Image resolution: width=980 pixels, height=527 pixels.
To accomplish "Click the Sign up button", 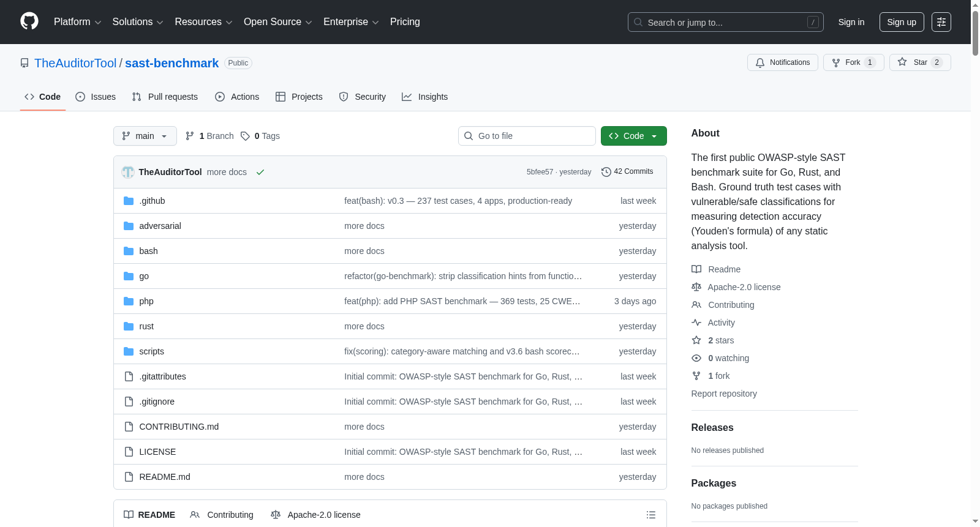I will point(902,22).
